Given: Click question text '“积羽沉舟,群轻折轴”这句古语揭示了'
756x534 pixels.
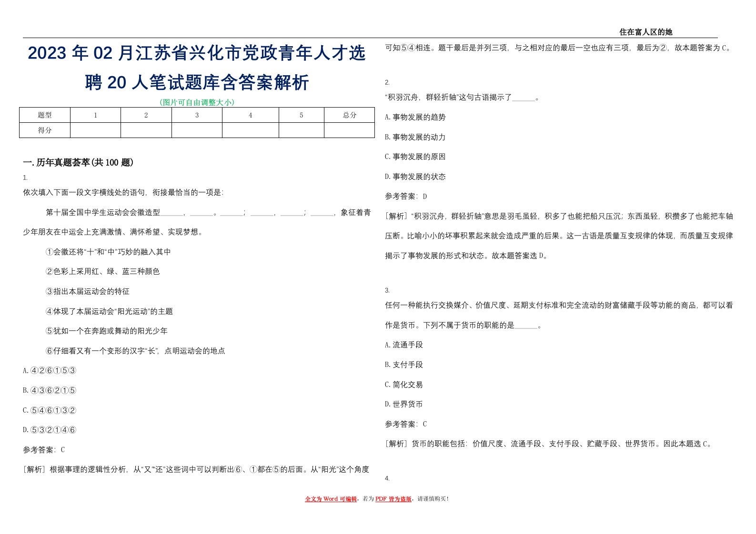Looking at the screenshot, I should pos(462,98).
